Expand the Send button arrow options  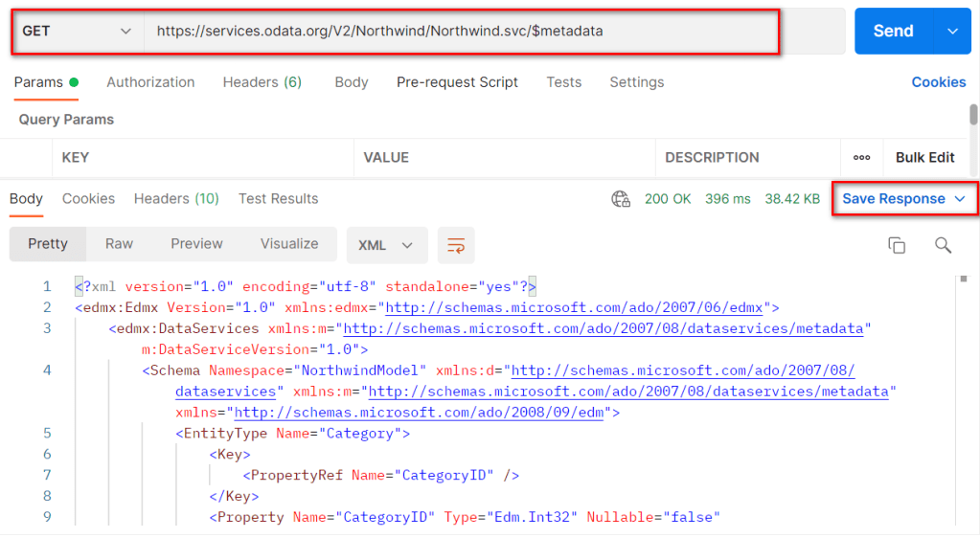(x=952, y=32)
